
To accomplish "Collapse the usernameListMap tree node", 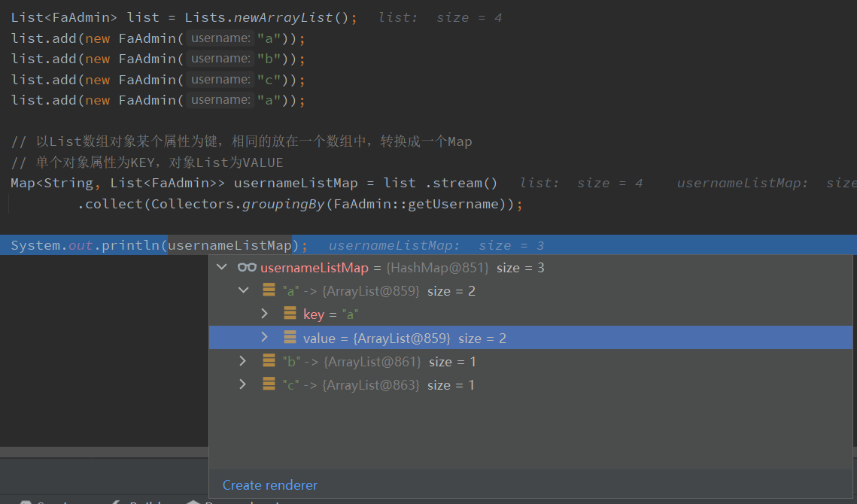I will coord(222,267).
